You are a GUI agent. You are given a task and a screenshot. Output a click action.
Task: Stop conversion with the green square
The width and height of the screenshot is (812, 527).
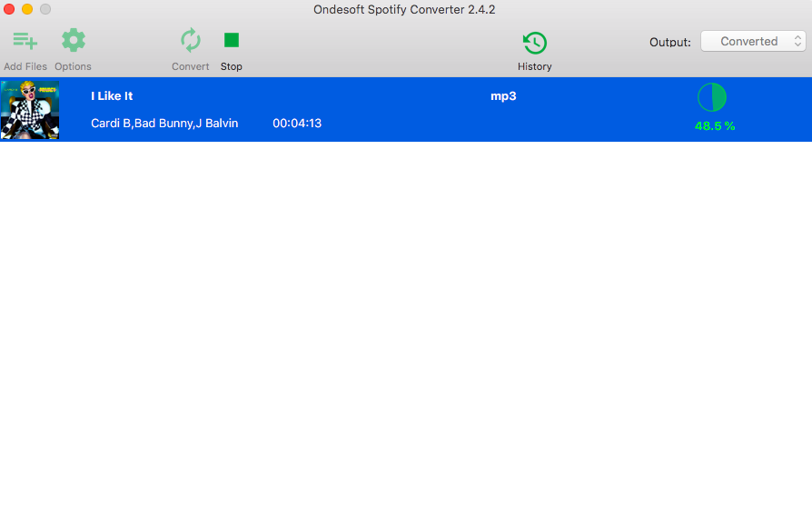point(232,40)
